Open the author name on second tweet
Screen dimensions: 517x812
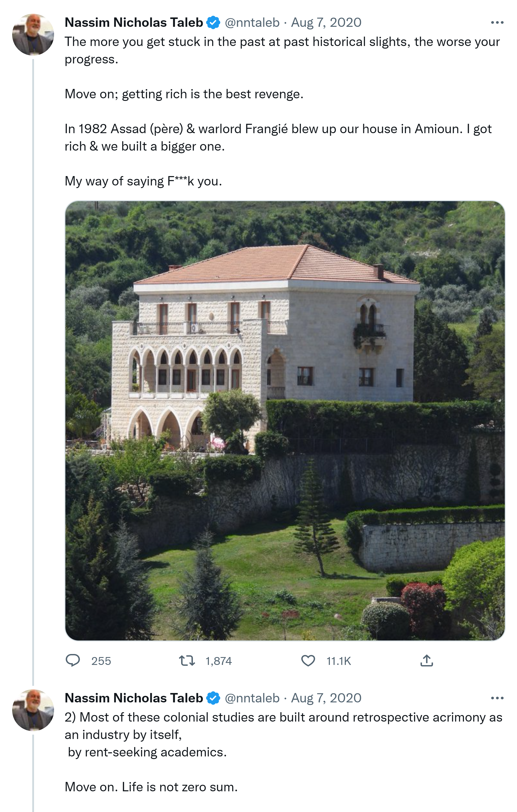point(134,698)
